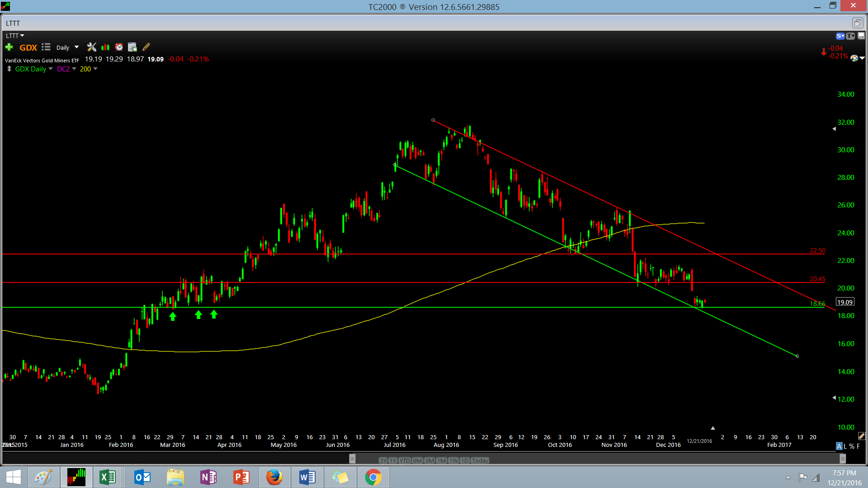Open the alarm clock alerts icon
The width and height of the screenshot is (868, 488).
tap(119, 47)
